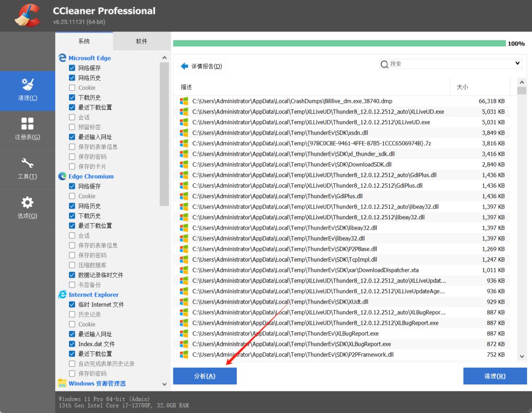
Task: Open the 工具 (Tools) sidebar section
Action: (28, 169)
